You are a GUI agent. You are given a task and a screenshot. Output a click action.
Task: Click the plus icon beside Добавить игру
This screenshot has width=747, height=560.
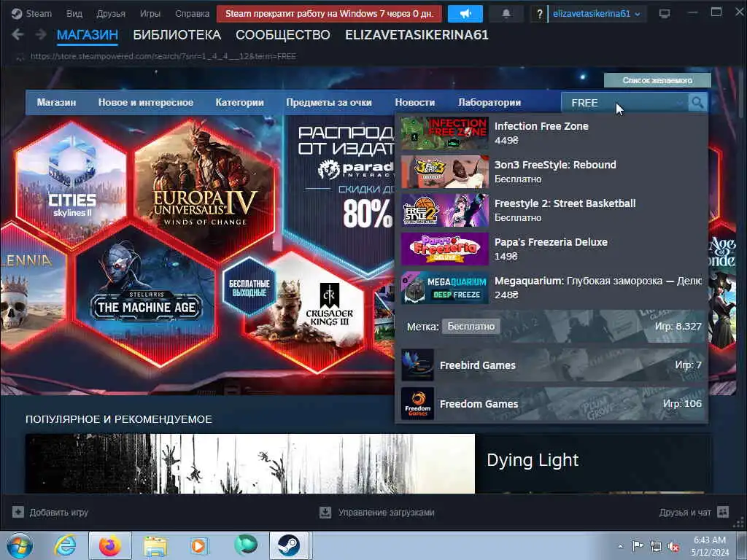[x=18, y=513]
